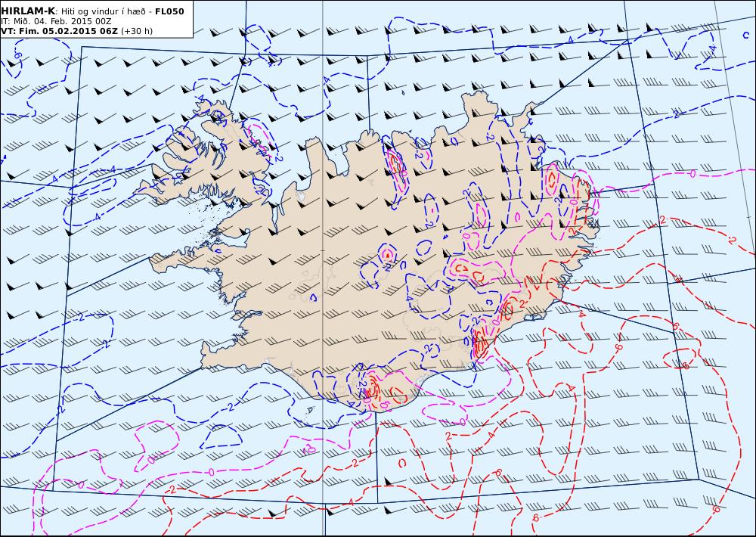Viewport: 756px width, 537px height.
Task: Click the FL050 flight level label
Action: [169, 11]
